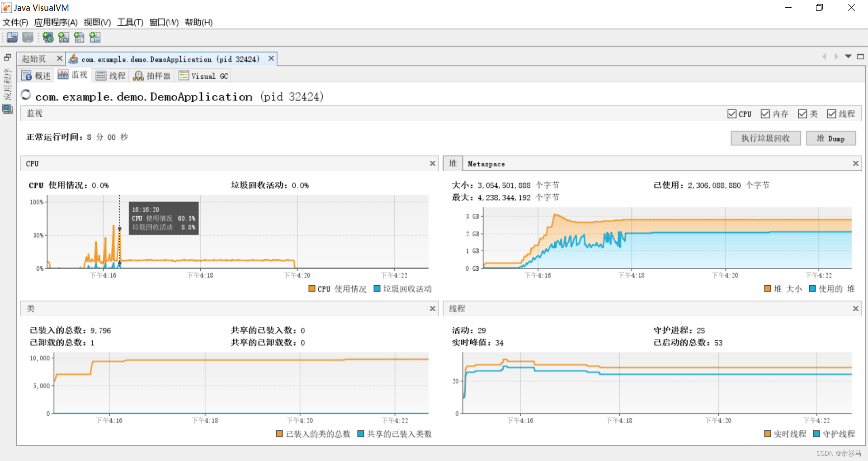The height and width of the screenshot is (461, 868).
Task: Click the Add Application Snapshot icon
Action: click(95, 37)
